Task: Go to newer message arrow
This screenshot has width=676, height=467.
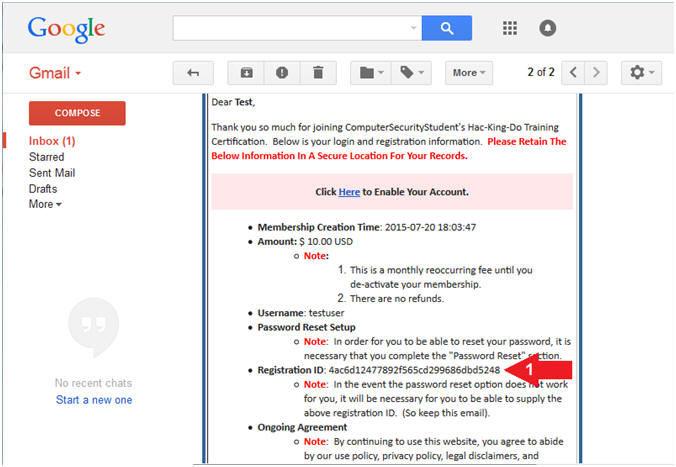Action: coord(573,72)
